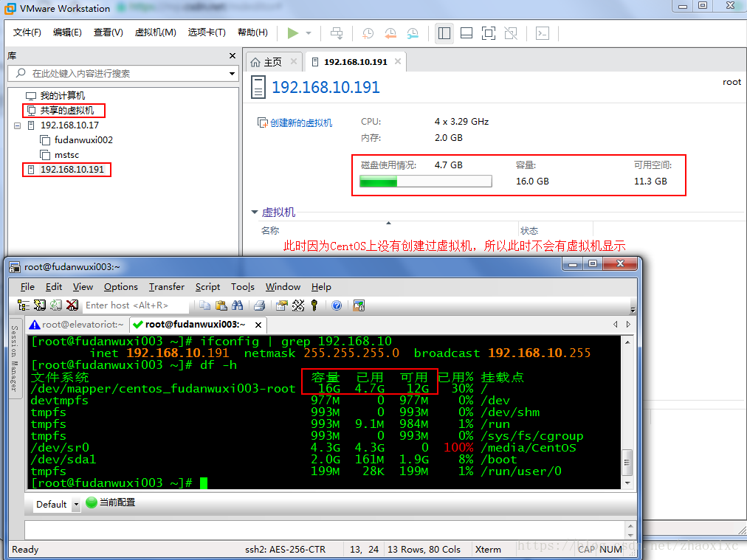Click the revert to snapshot icon
Screen dimensions: 747x560
pyautogui.click(x=390, y=33)
